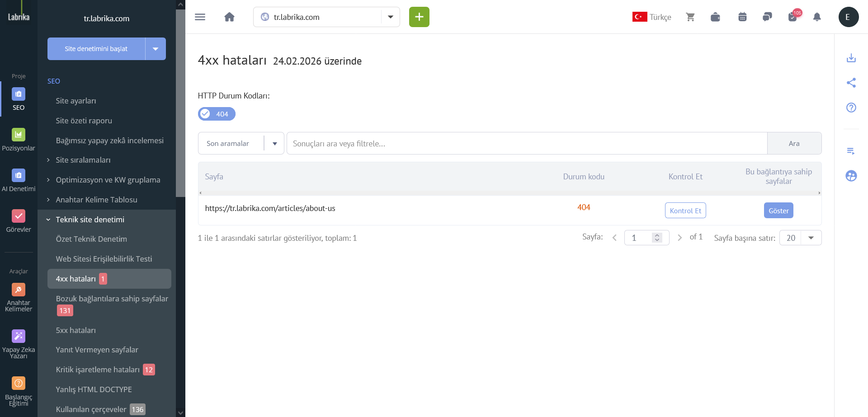Screen dimensions: 868x417
Task: Sort by Durum kodu column header
Action: (584, 177)
